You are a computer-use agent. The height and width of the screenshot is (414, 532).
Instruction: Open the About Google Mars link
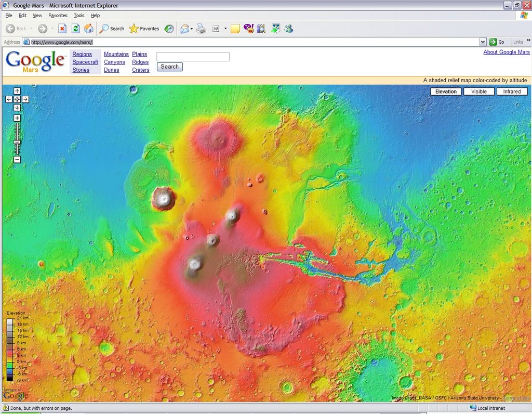click(507, 52)
